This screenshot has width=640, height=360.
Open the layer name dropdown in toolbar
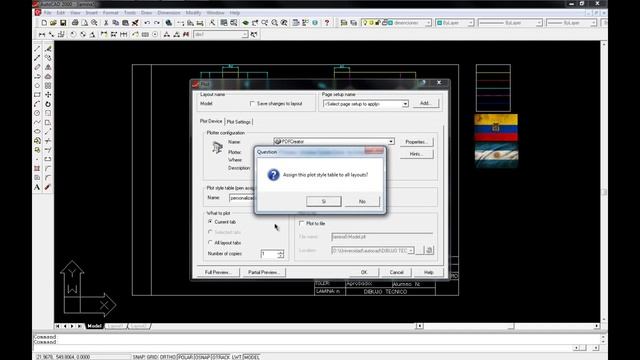coord(428,23)
